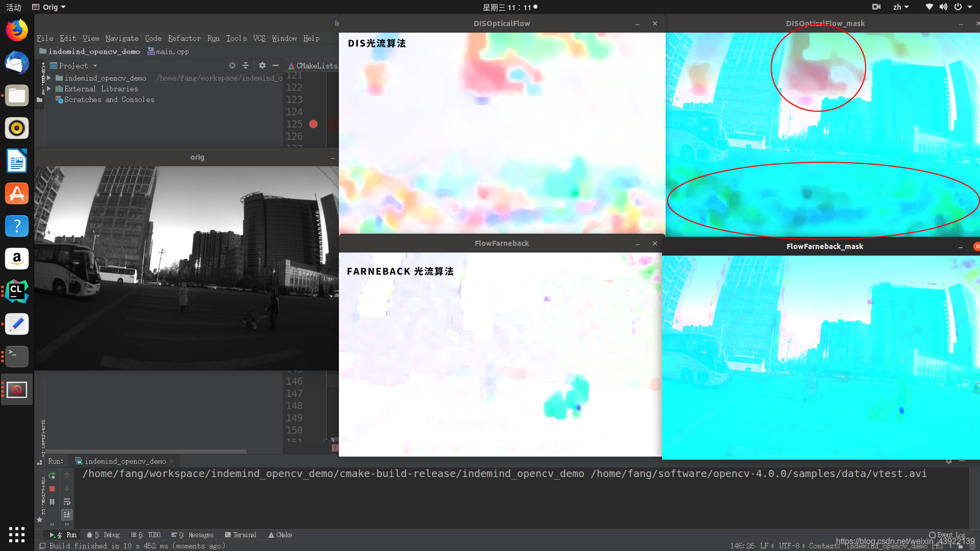This screenshot has height=551, width=980.
Task: Toggle scroll to end in Run console
Action: coord(67,515)
